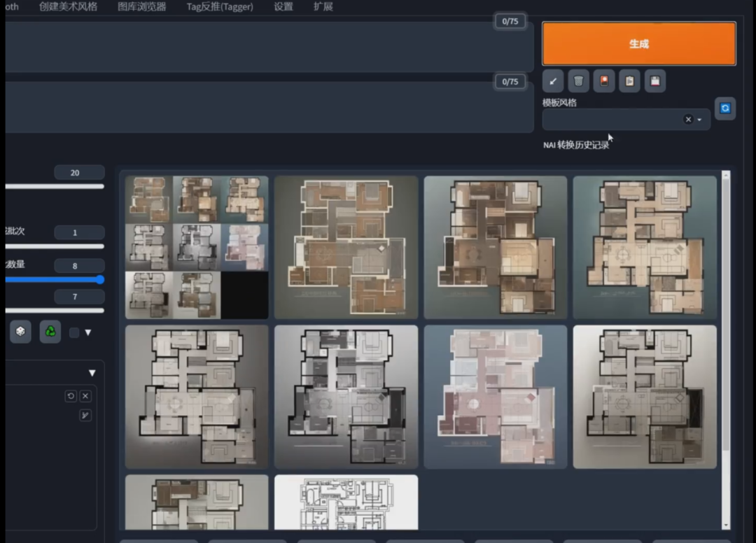Click the arrow icon to read last generation parameters
Image resolution: width=756 pixels, height=543 pixels.
pyautogui.click(x=553, y=81)
